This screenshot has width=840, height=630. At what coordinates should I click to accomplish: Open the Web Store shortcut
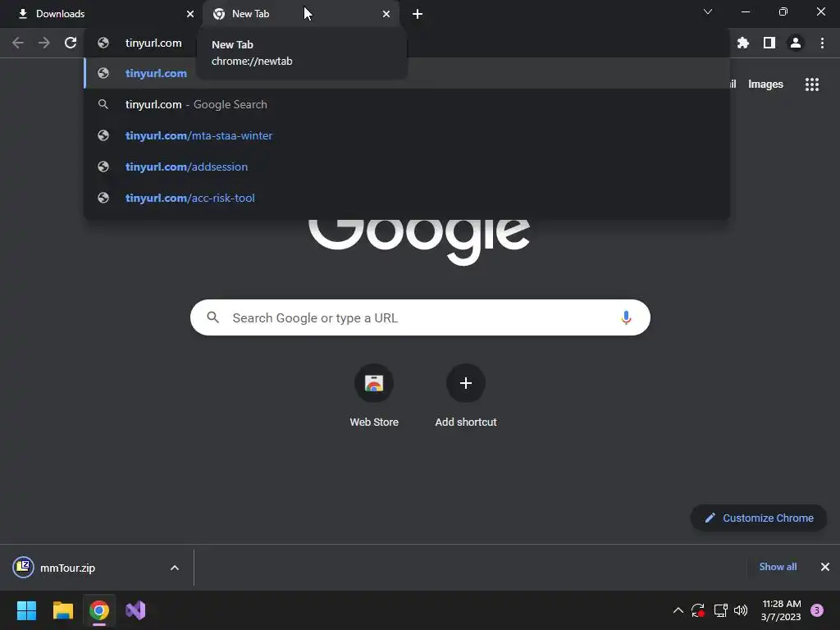click(x=374, y=395)
